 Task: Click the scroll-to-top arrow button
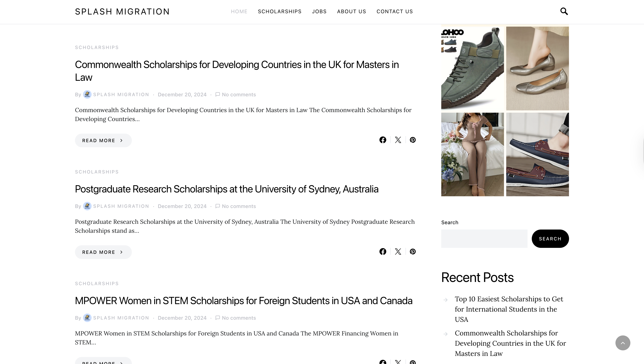coord(622,343)
